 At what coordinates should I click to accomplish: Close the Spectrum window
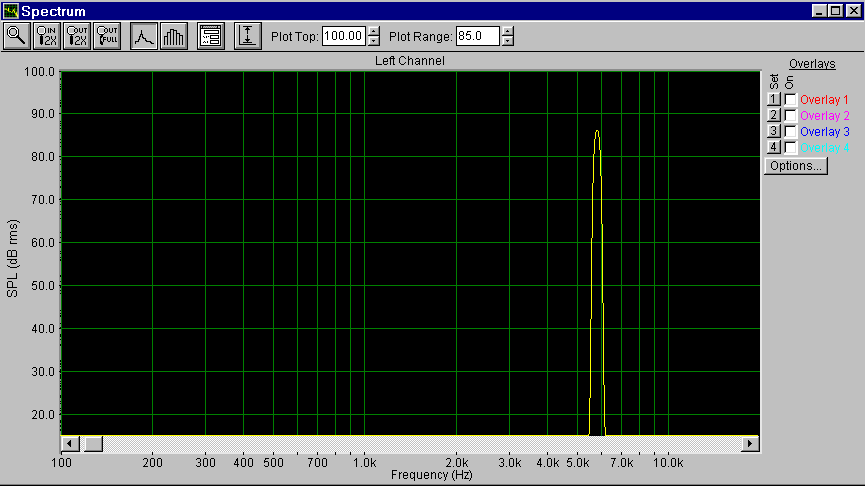(x=854, y=10)
